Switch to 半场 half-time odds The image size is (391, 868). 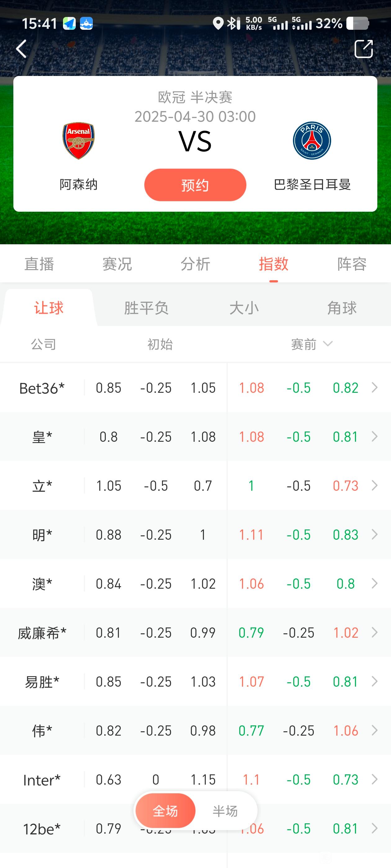point(225,811)
